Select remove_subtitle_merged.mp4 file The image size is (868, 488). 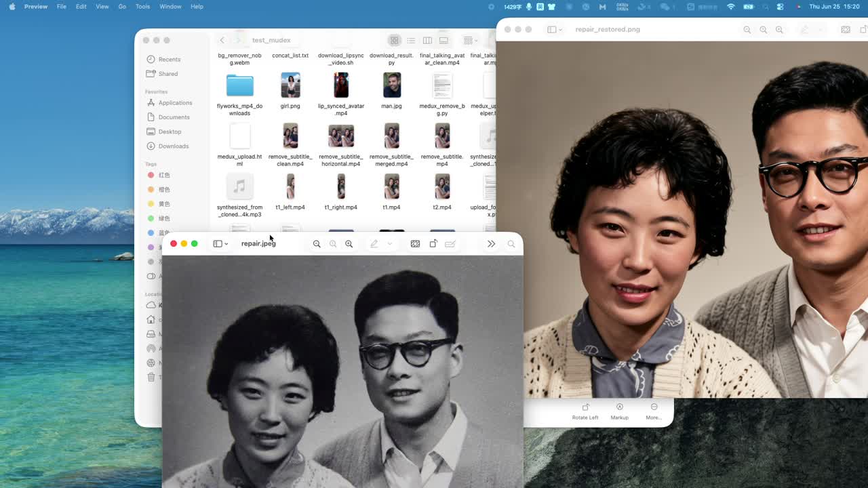tap(391, 136)
